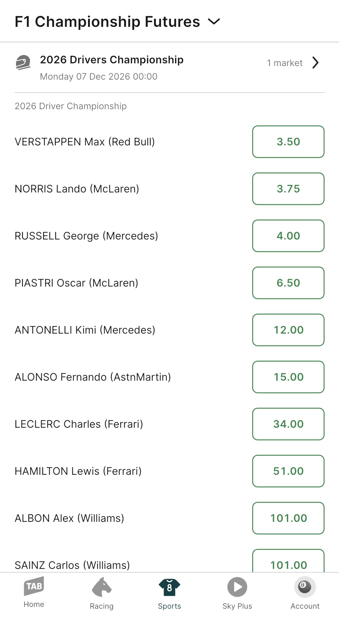Select Verstapen odds 3.50
The width and height of the screenshot is (339, 644).
coord(288,142)
